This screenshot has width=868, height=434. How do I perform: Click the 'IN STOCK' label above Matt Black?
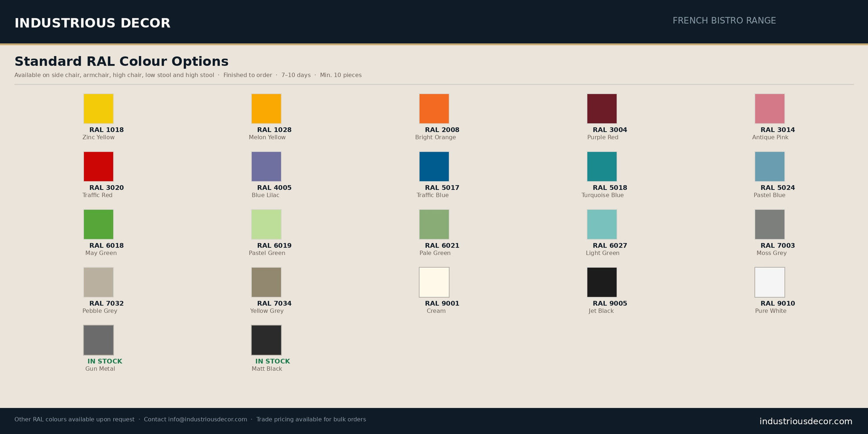[x=273, y=361]
